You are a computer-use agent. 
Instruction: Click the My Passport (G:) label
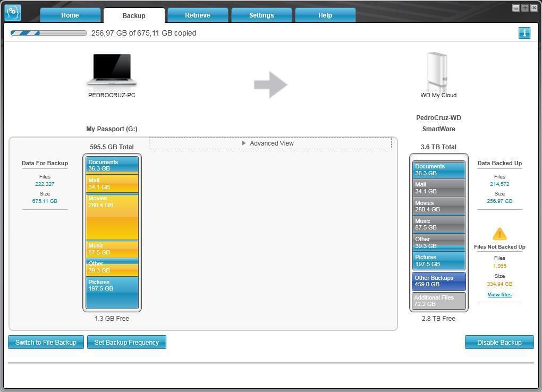pos(112,129)
